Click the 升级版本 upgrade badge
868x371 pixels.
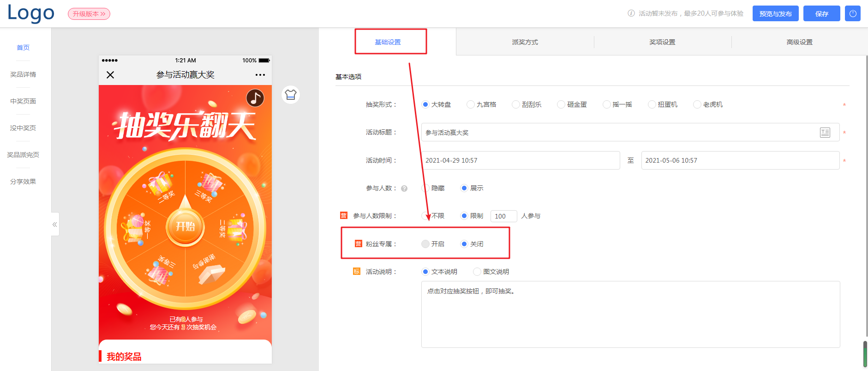[x=89, y=14]
